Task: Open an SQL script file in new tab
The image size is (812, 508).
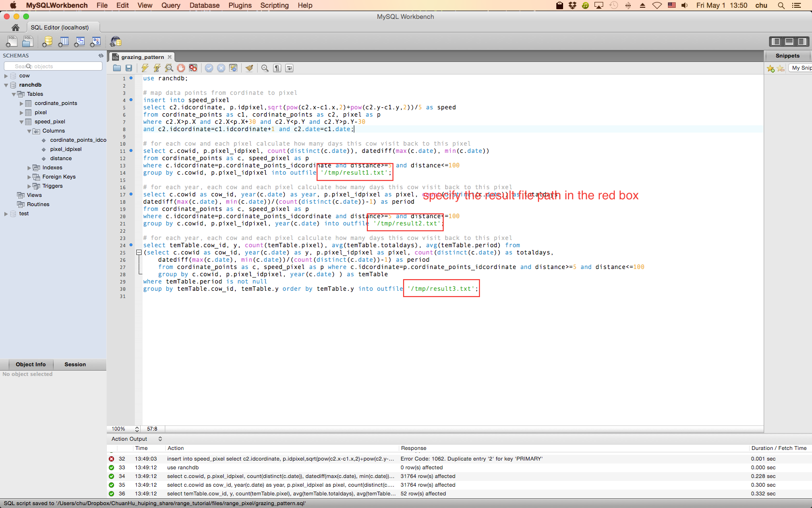Action: pos(28,42)
